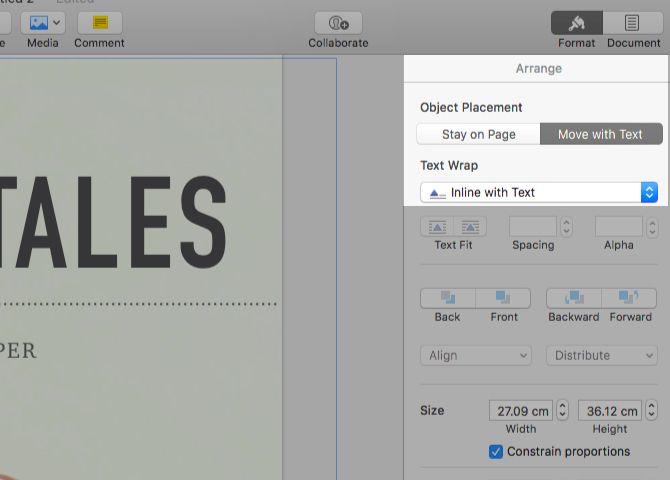This screenshot has width=670, height=480.
Task: Click the Alpha stepper control
Action: tap(652, 227)
